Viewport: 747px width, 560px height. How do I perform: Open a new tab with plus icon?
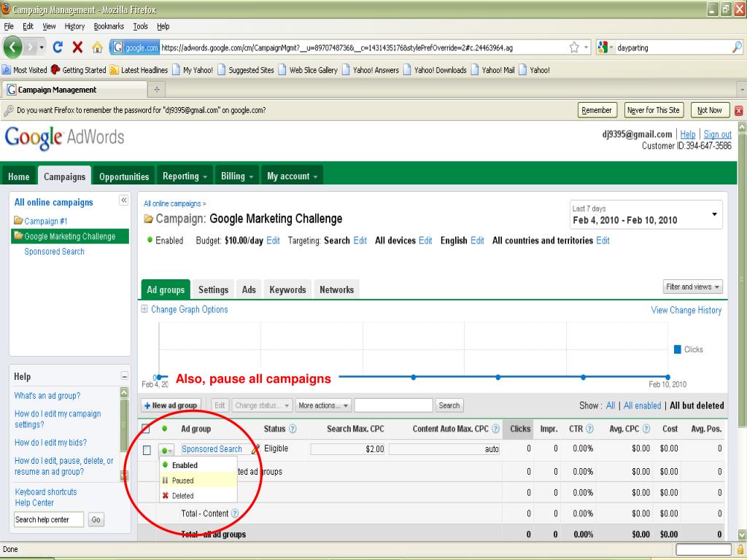point(157,89)
